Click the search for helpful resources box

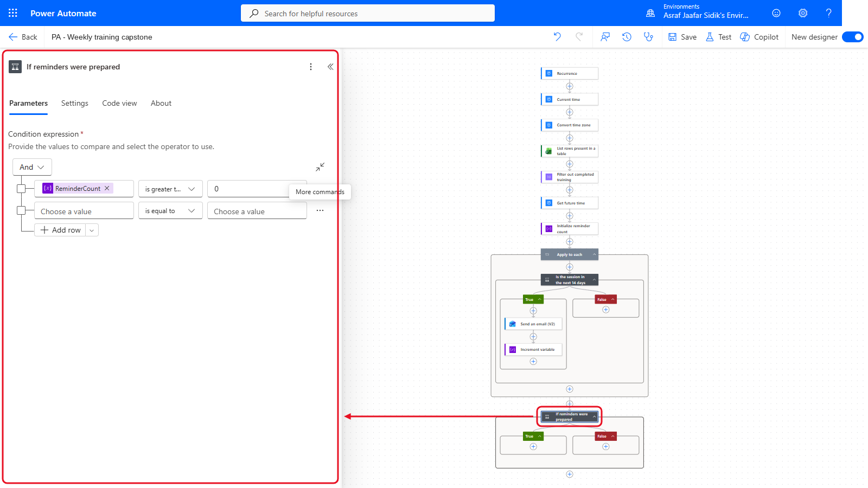point(368,13)
